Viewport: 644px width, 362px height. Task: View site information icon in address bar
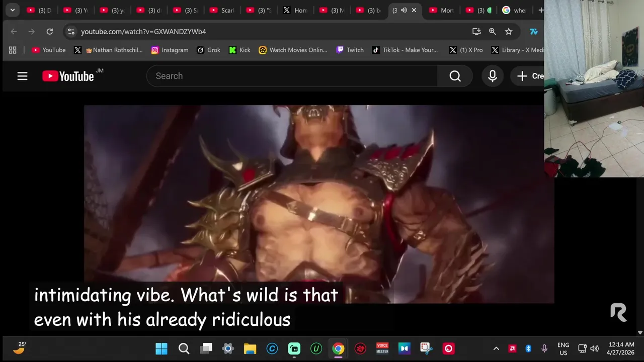click(x=71, y=32)
